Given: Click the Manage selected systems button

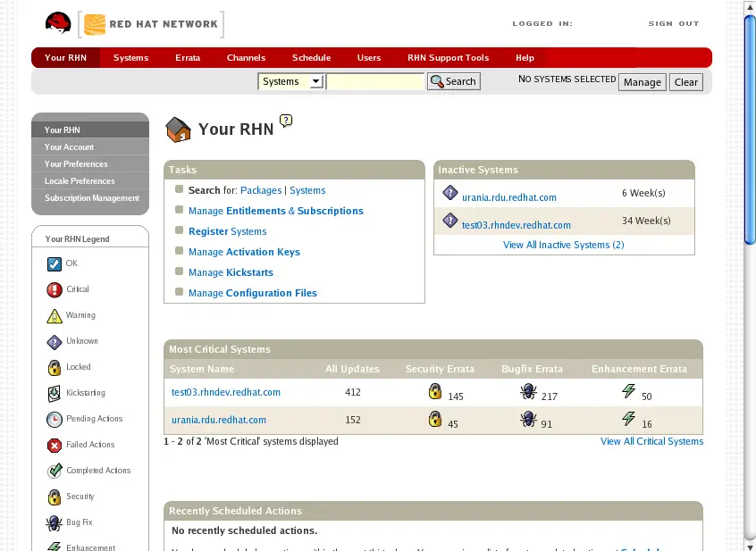Looking at the screenshot, I should 642,82.
